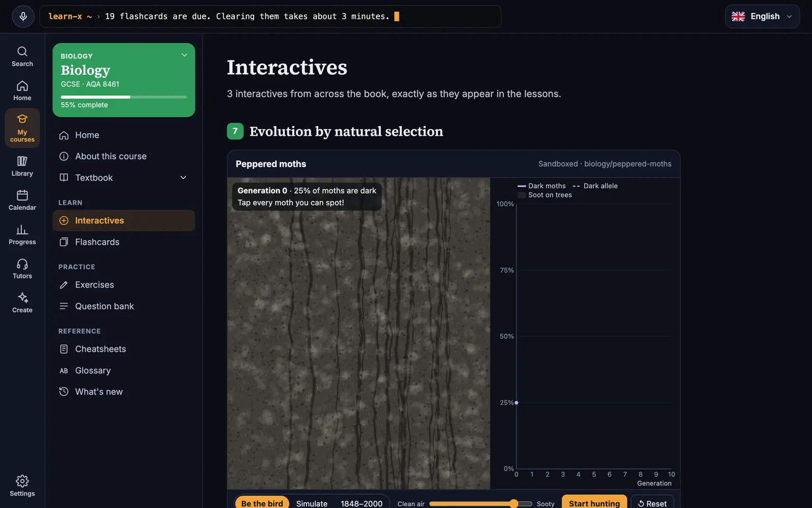
Task: Go to Home in the left rail
Action: (22, 90)
